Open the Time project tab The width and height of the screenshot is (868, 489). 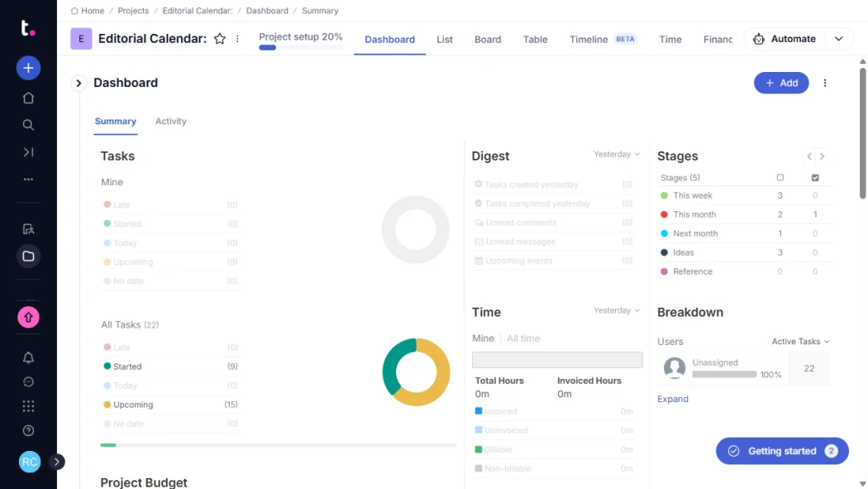pyautogui.click(x=670, y=40)
